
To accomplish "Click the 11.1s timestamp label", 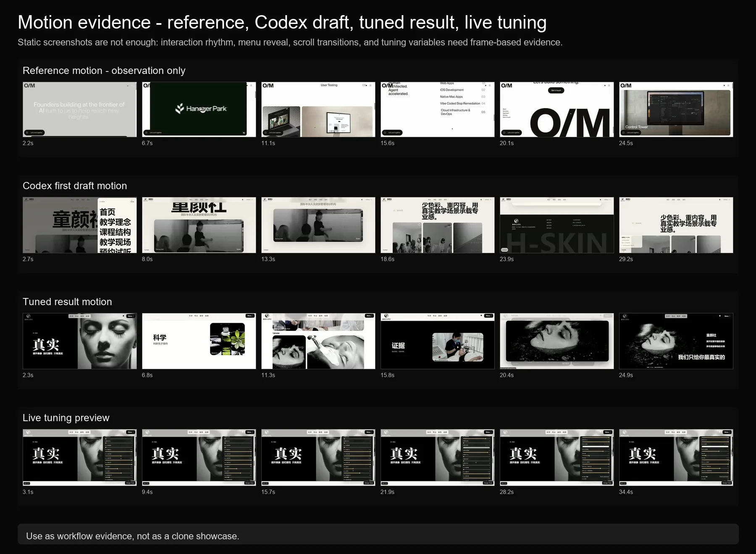I will 268,143.
